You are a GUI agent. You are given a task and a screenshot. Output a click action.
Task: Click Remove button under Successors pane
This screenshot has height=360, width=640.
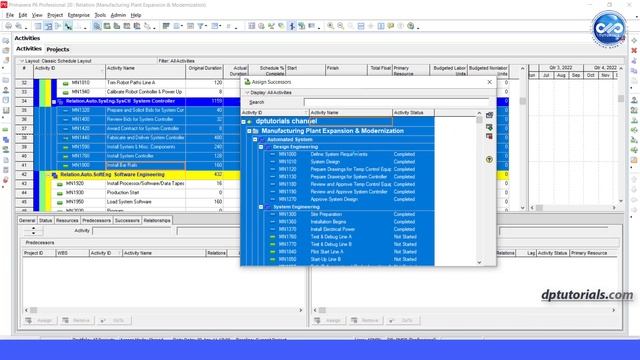(x=365, y=320)
